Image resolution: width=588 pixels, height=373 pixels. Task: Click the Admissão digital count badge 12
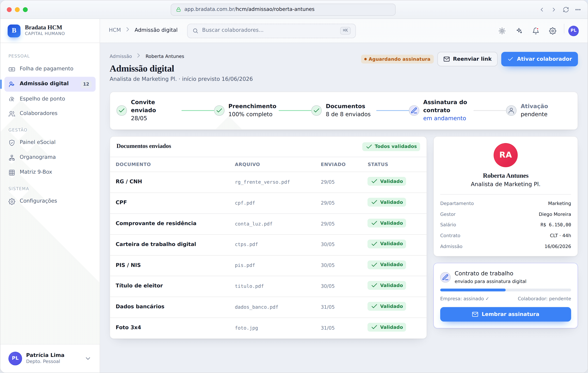86,84
